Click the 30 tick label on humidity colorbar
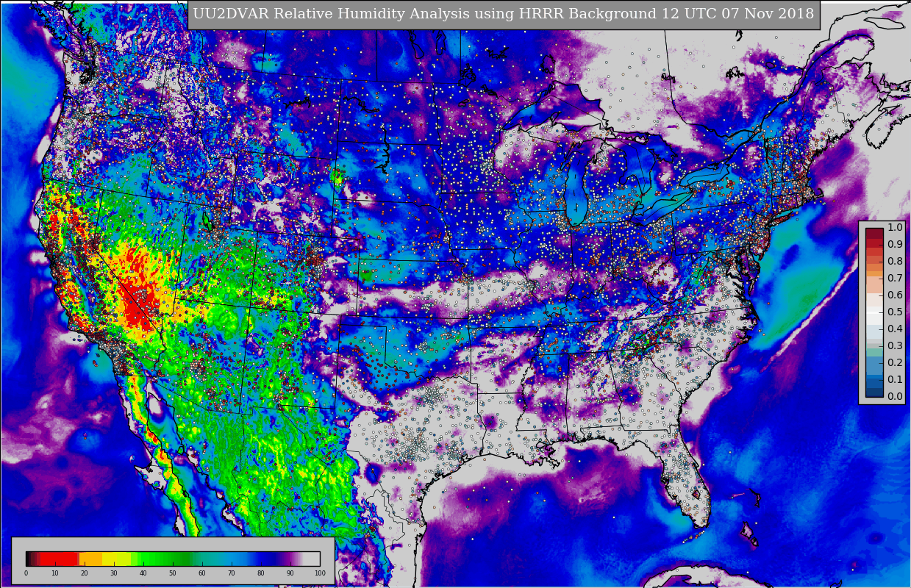 [114, 573]
